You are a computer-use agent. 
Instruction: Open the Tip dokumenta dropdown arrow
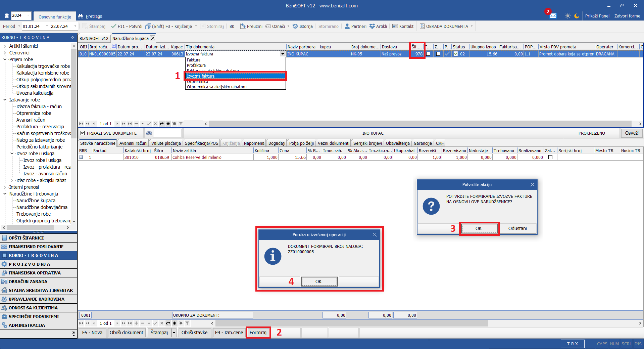283,54
